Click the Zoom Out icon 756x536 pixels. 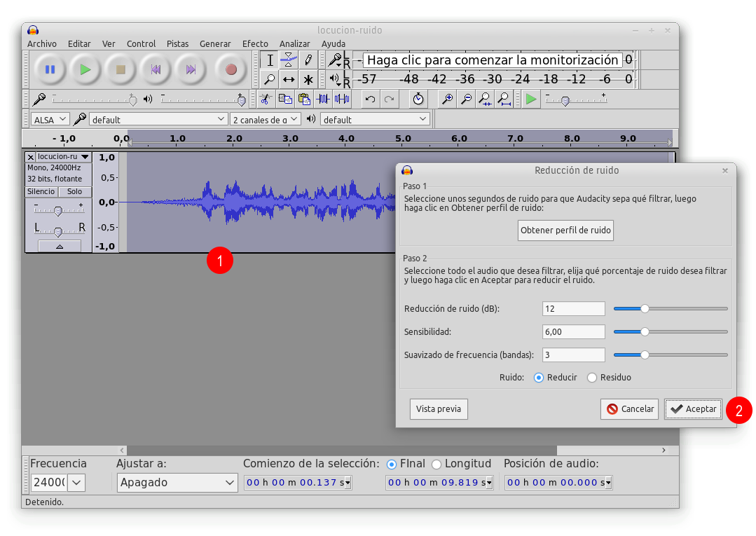pos(466,99)
